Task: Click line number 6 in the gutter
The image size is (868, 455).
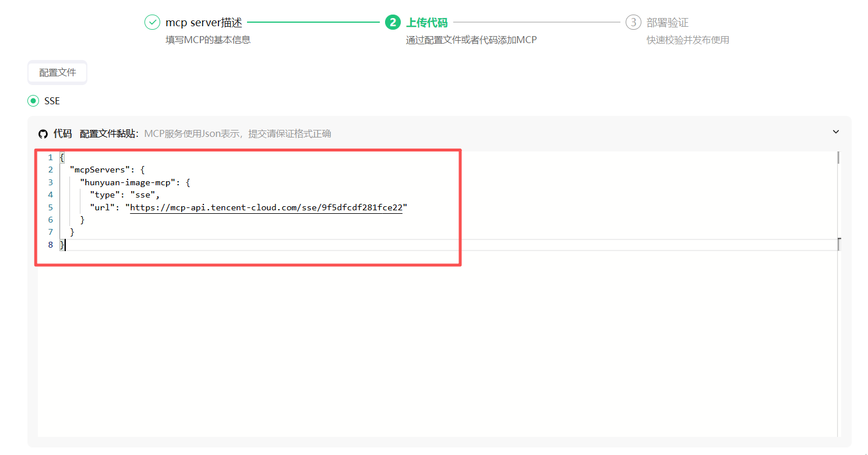Action: click(x=51, y=220)
